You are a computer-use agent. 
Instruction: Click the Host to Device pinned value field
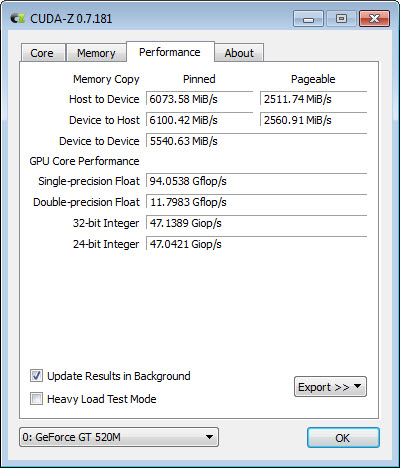click(199, 99)
